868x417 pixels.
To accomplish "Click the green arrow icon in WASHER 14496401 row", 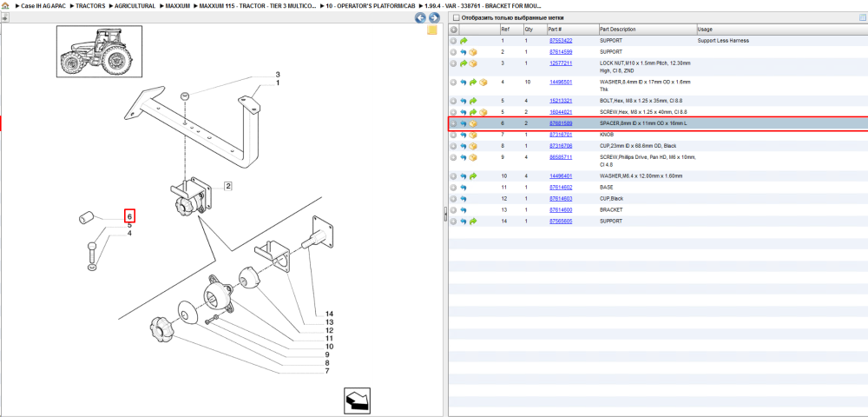I will point(473,176).
